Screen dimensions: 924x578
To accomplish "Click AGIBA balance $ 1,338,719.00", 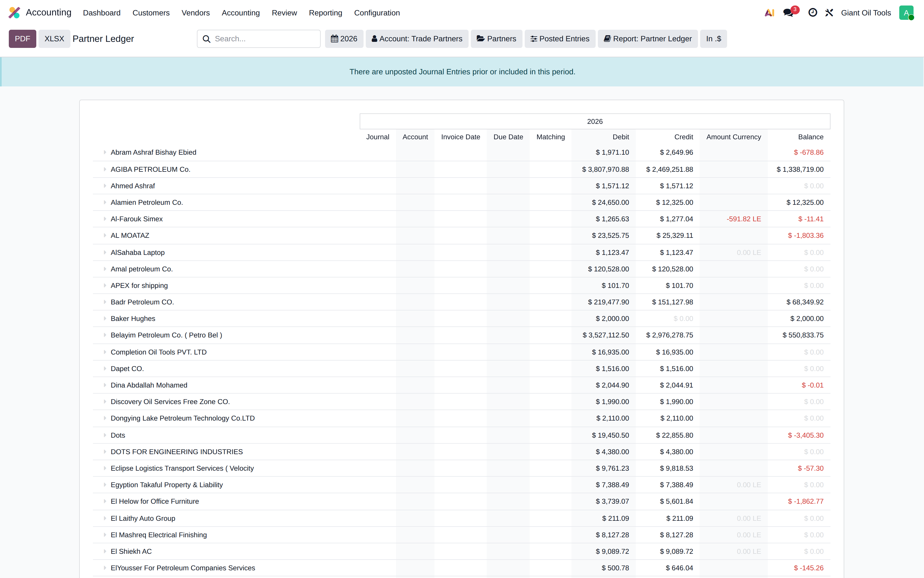I will click(x=800, y=169).
